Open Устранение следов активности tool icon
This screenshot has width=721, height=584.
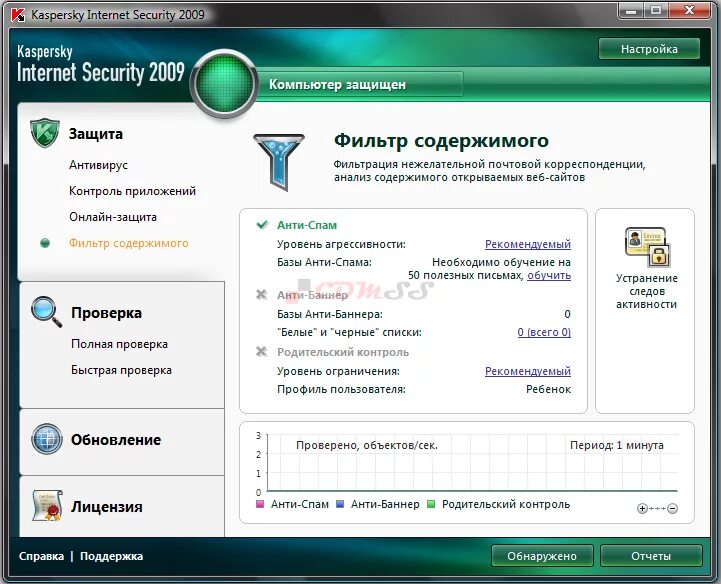click(647, 246)
